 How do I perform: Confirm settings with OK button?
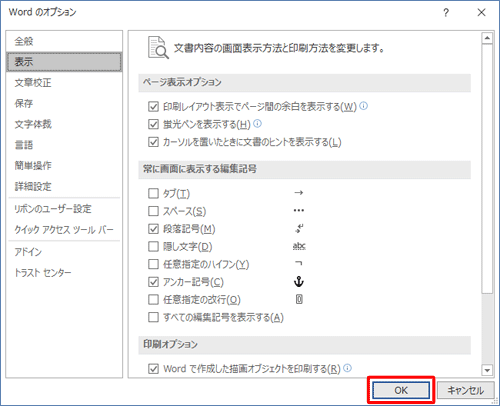pos(401,390)
